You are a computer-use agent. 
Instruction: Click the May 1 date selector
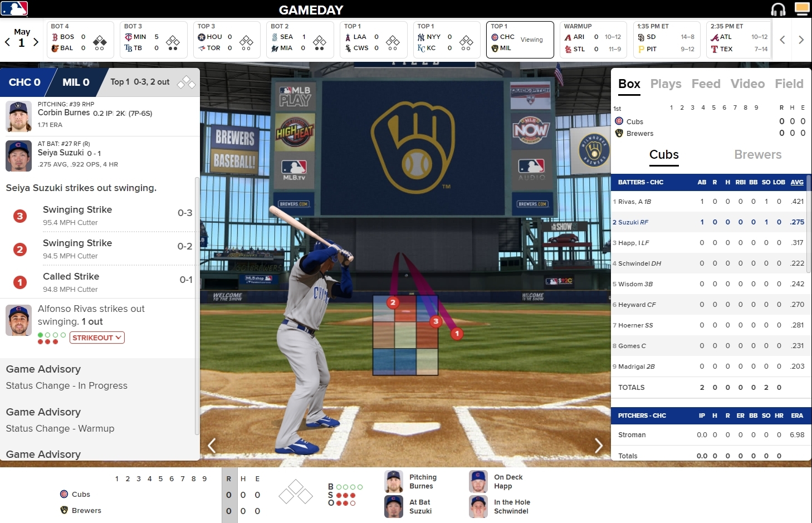(22, 37)
